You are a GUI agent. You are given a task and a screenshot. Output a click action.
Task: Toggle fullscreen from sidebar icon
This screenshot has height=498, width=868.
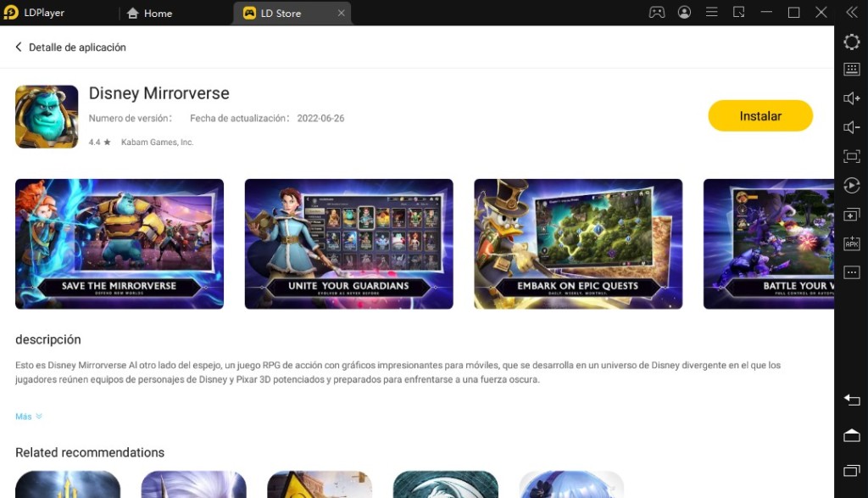851,156
